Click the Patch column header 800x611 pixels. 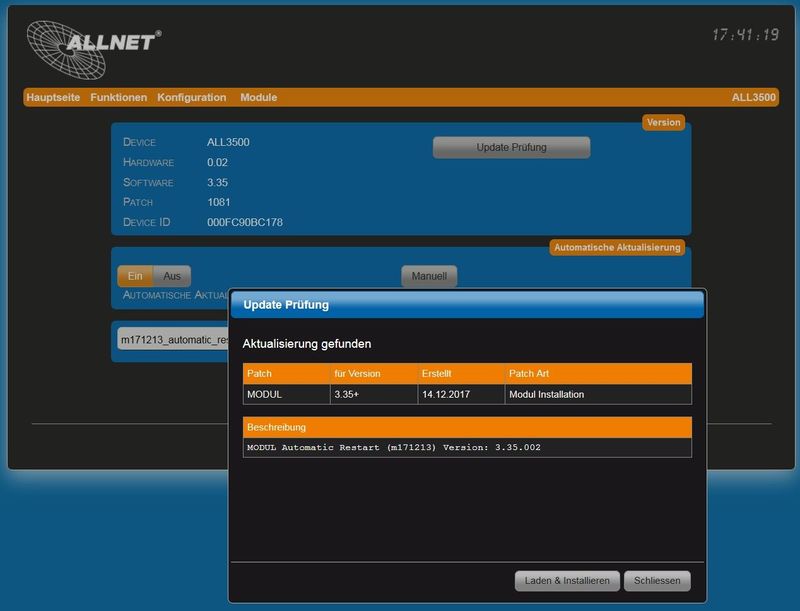pyautogui.click(x=287, y=373)
